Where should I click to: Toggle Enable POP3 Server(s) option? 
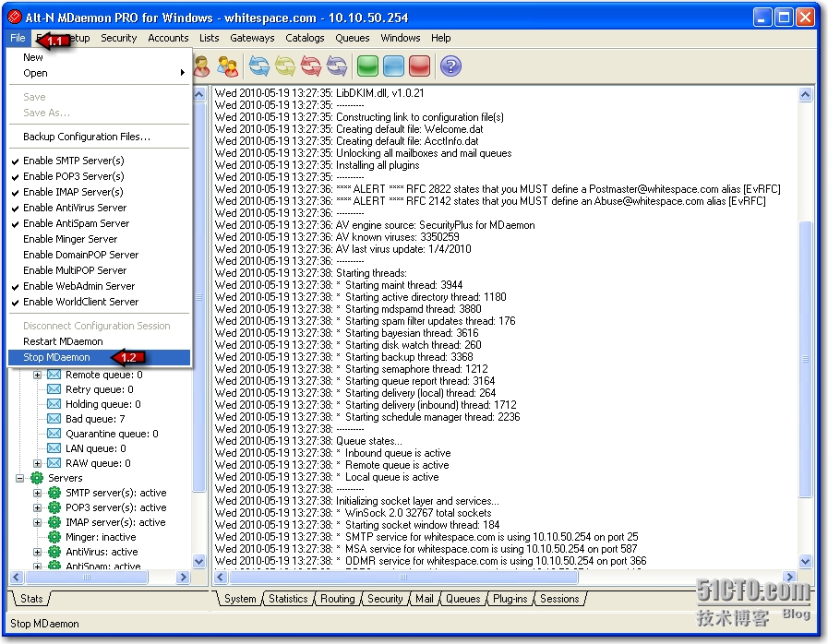click(x=100, y=176)
